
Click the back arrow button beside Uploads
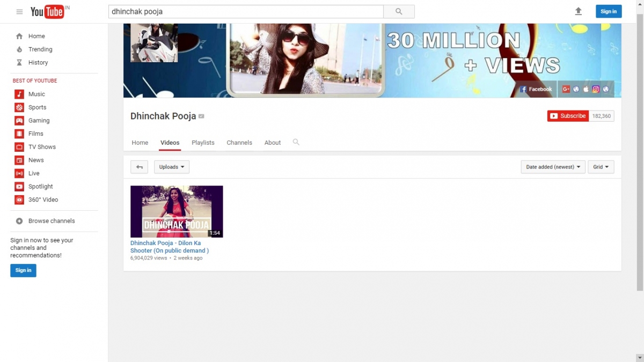click(139, 167)
